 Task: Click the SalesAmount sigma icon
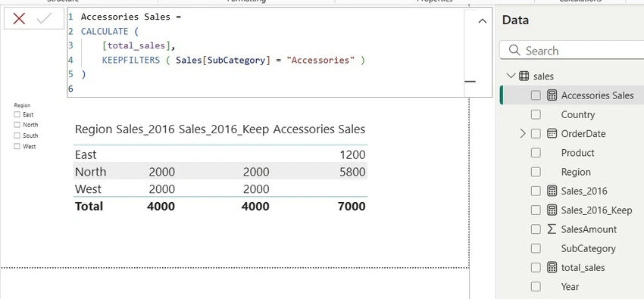[552, 229]
